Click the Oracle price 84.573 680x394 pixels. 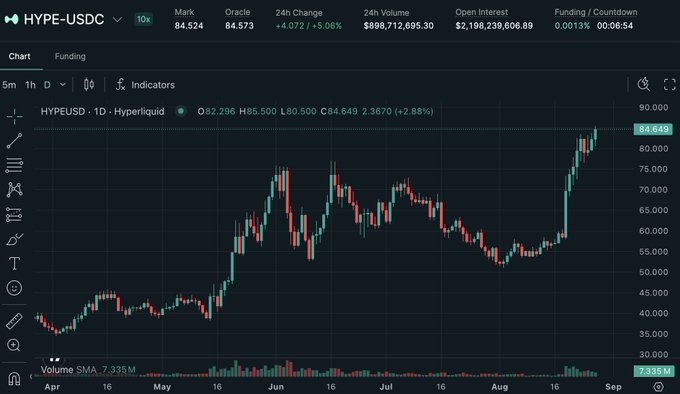click(x=239, y=26)
